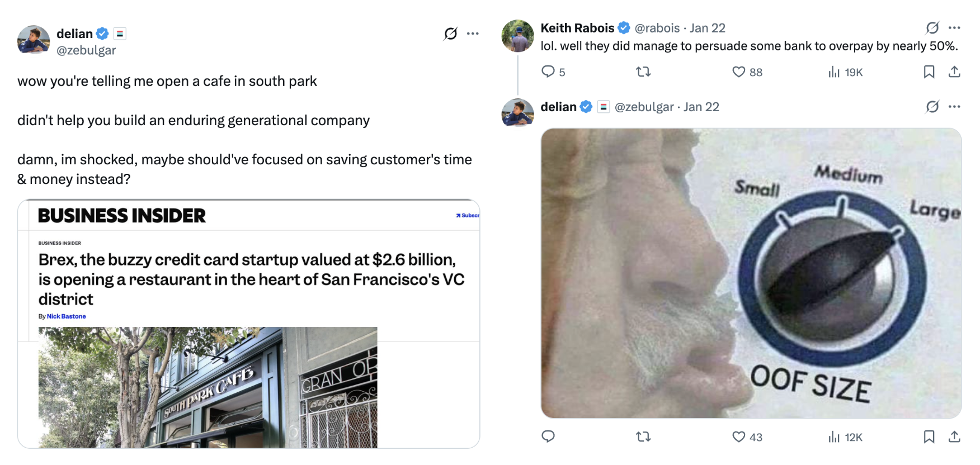Image resolution: width=980 pixels, height=465 pixels.
Task: Open more options on Keith Rabois's tweet
Action: (954, 27)
